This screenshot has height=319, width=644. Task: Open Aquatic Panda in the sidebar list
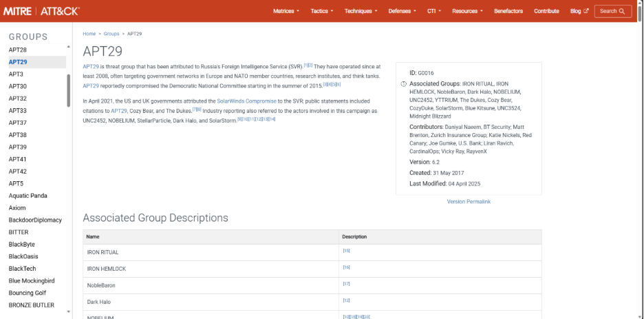point(28,196)
